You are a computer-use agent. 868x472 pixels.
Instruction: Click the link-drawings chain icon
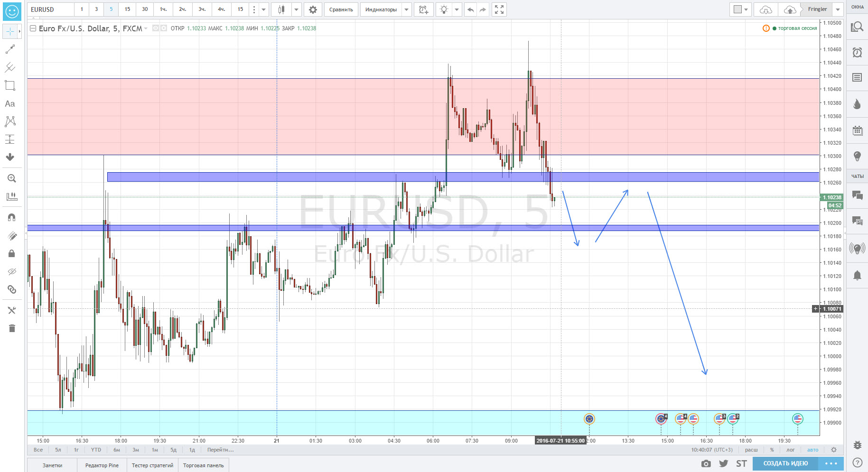(x=12, y=289)
